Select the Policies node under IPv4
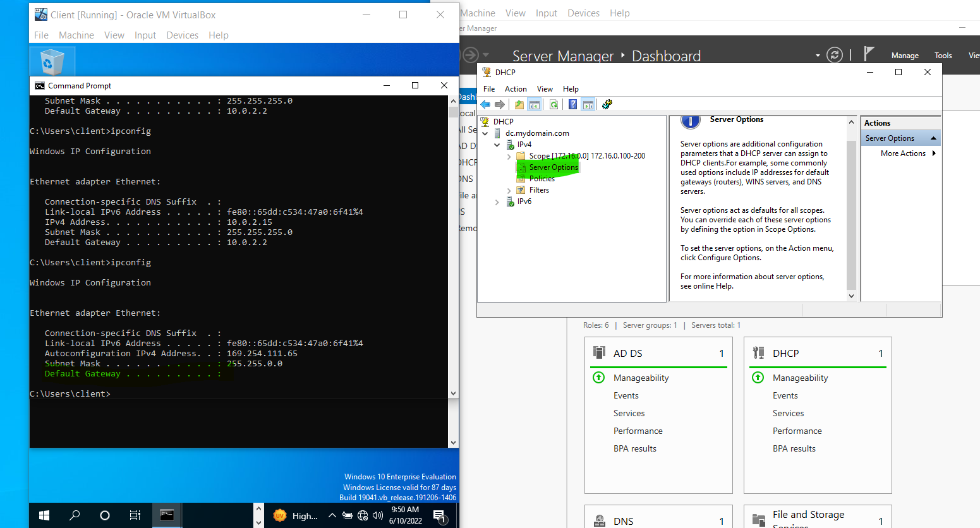Viewport: 980px width, 528px height. [x=542, y=178]
